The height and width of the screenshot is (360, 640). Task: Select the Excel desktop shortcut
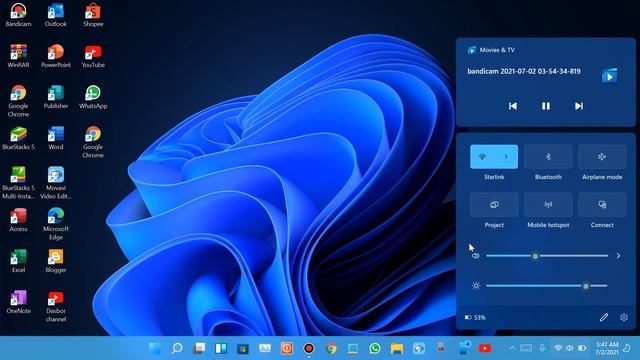pyautogui.click(x=18, y=261)
